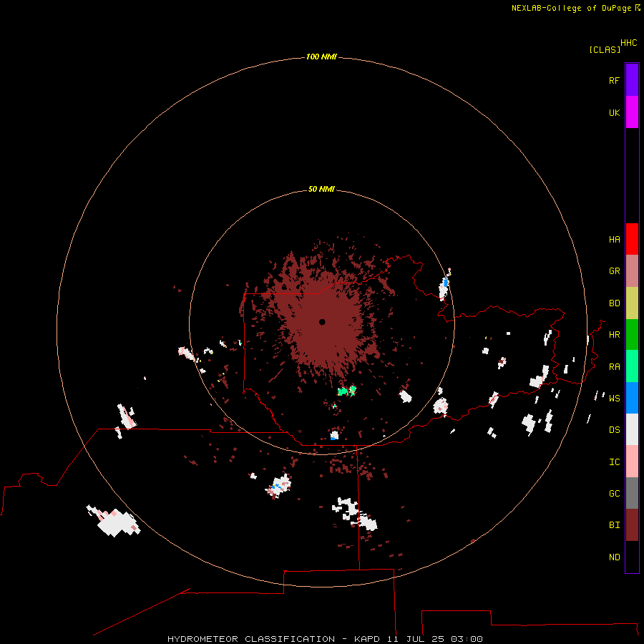Click the green rain echo south of radar
The height and width of the screenshot is (644, 644).
pyautogui.click(x=346, y=391)
